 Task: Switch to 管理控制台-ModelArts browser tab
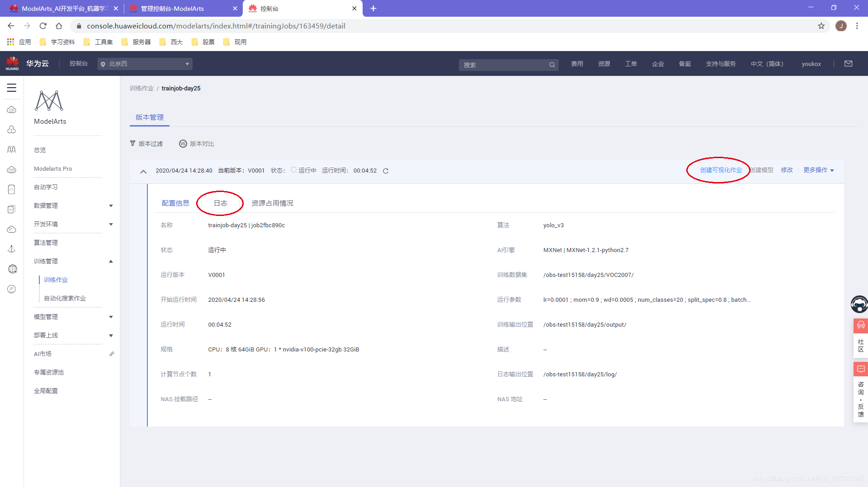point(183,8)
